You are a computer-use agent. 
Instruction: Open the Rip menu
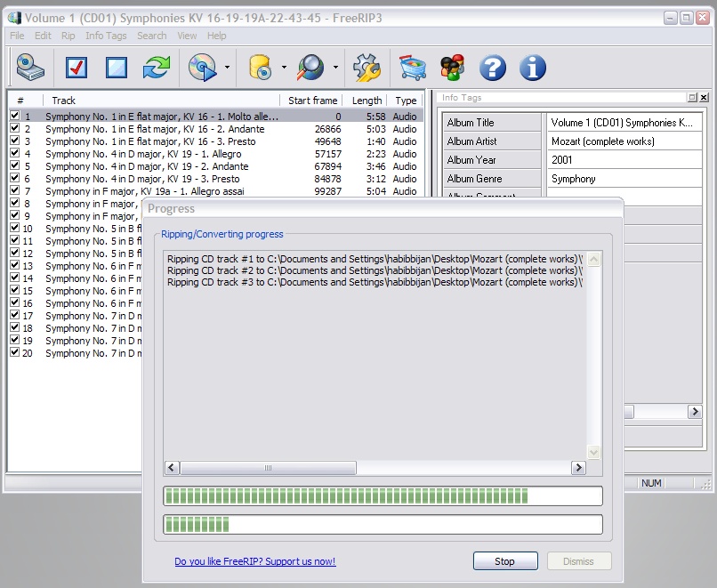pyautogui.click(x=68, y=36)
